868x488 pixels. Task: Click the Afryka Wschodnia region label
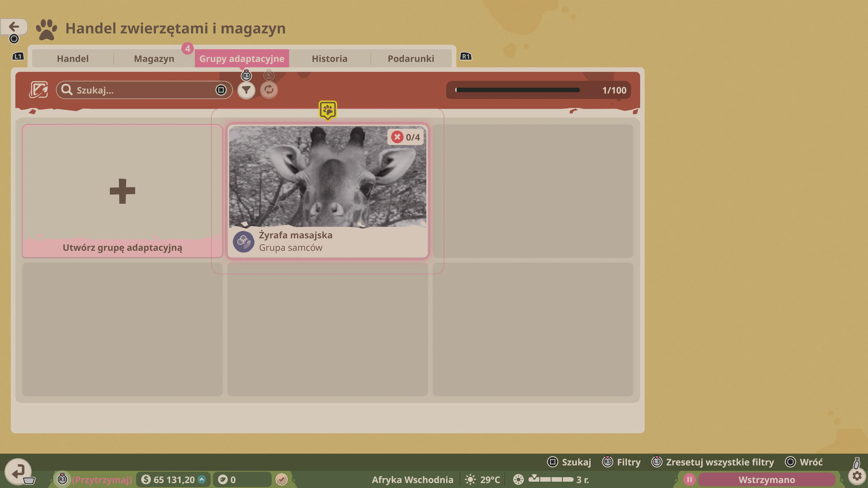tap(413, 480)
